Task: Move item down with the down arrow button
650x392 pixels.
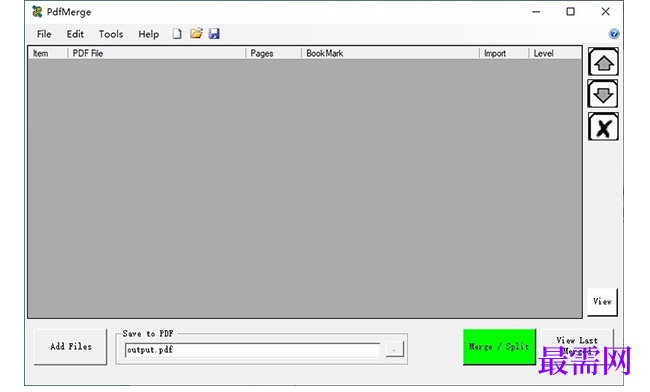Action: pyautogui.click(x=603, y=94)
